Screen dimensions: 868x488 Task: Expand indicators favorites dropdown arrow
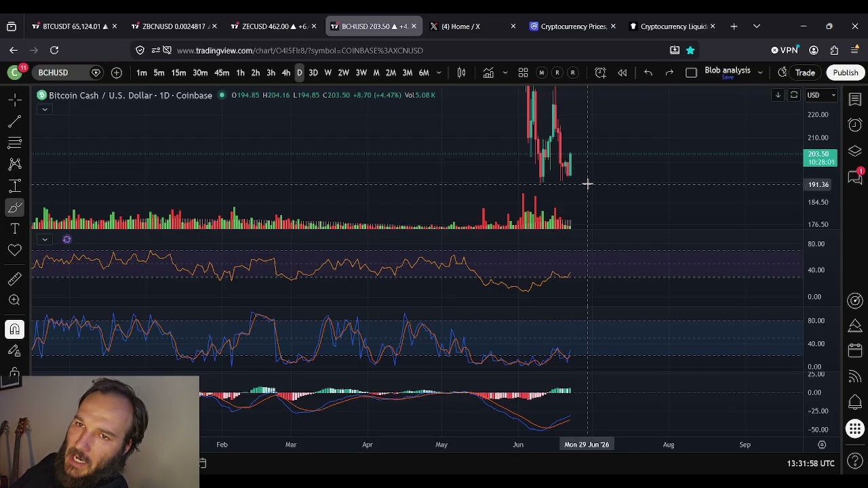click(505, 73)
